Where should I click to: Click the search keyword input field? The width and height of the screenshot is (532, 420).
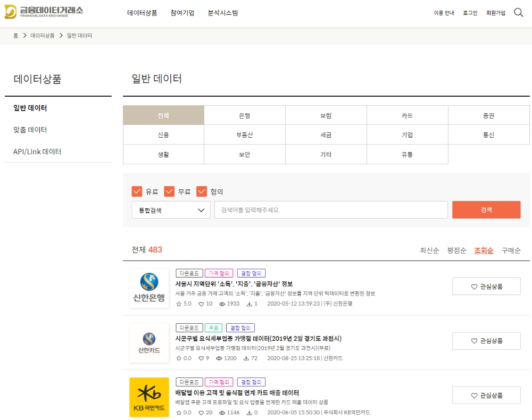coord(331,210)
